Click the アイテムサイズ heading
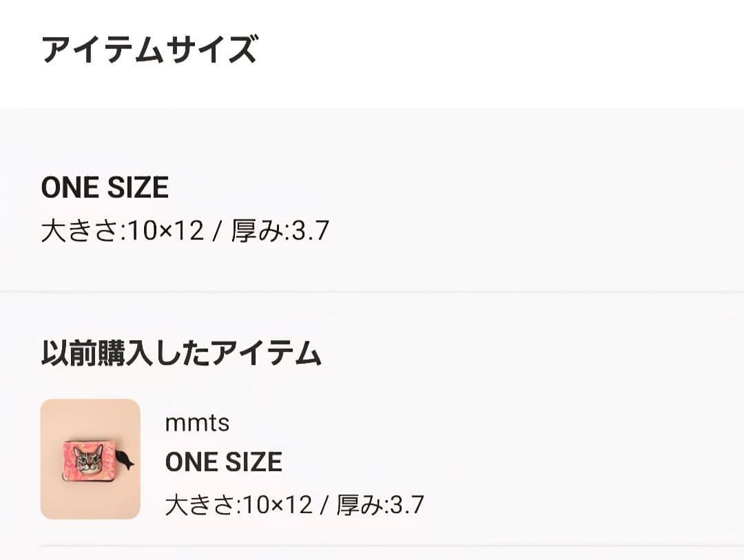The height and width of the screenshot is (560, 744). click(149, 50)
